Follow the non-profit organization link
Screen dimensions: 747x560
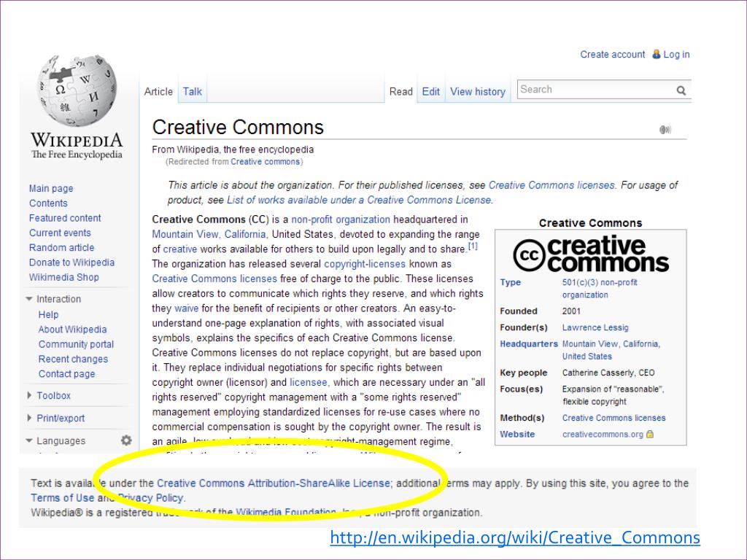[x=341, y=219]
